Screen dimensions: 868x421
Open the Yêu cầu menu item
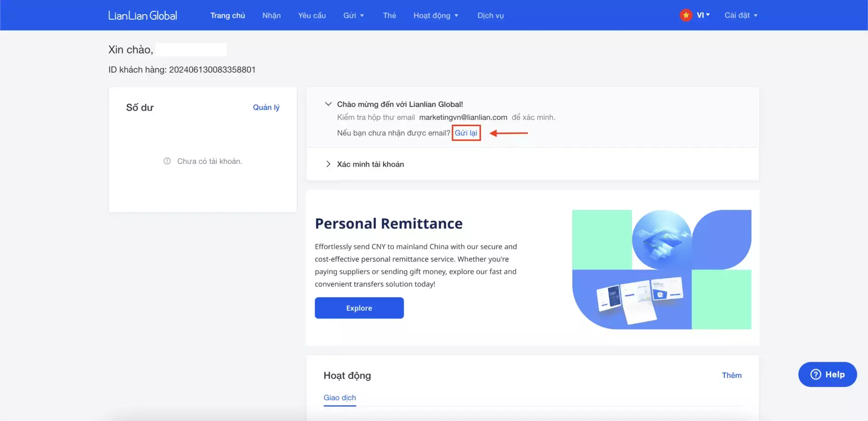pyautogui.click(x=312, y=15)
